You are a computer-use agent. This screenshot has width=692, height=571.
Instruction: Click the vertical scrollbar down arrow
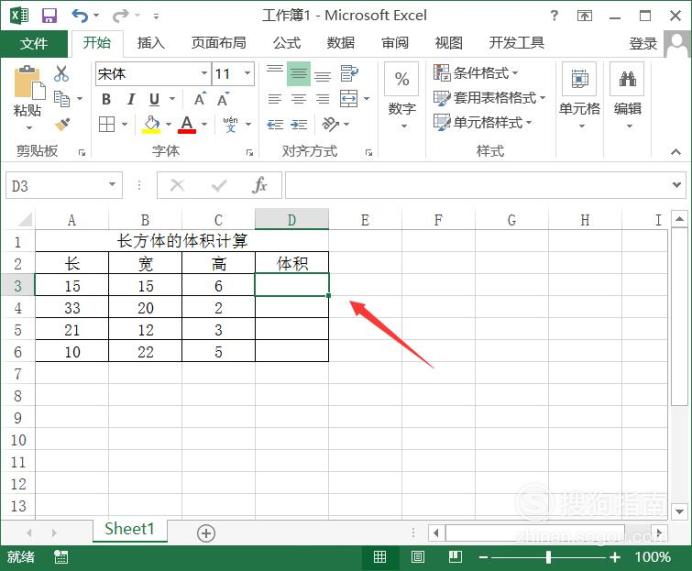pos(679,512)
